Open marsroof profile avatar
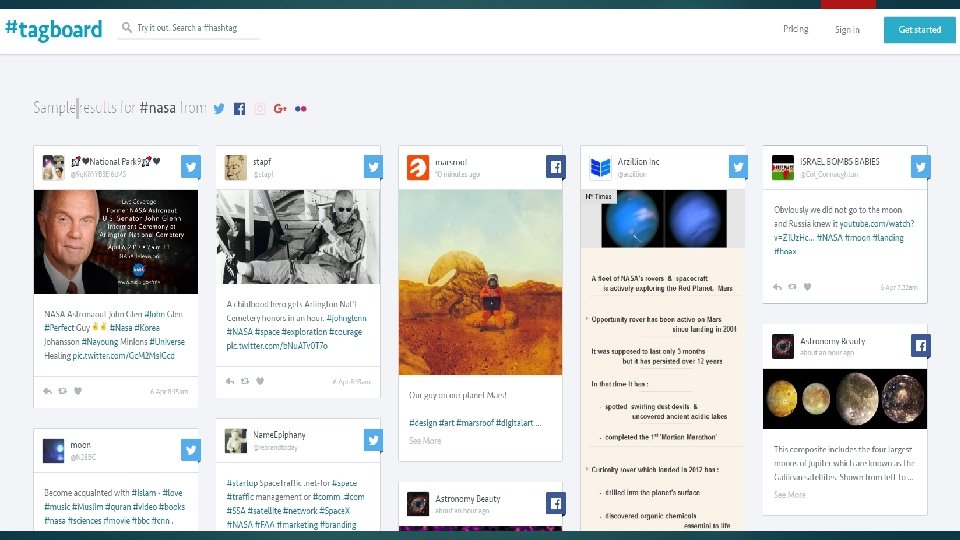The height and width of the screenshot is (540, 960). (x=418, y=167)
